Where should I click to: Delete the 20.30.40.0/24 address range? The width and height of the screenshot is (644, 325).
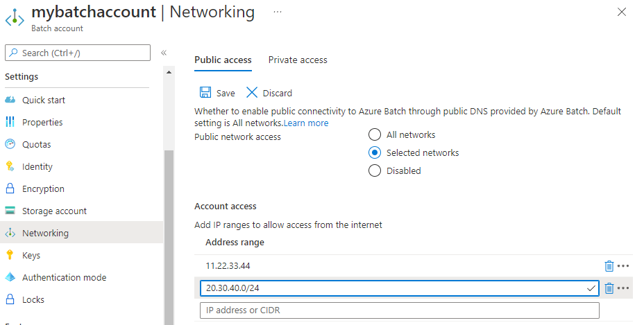tap(609, 288)
